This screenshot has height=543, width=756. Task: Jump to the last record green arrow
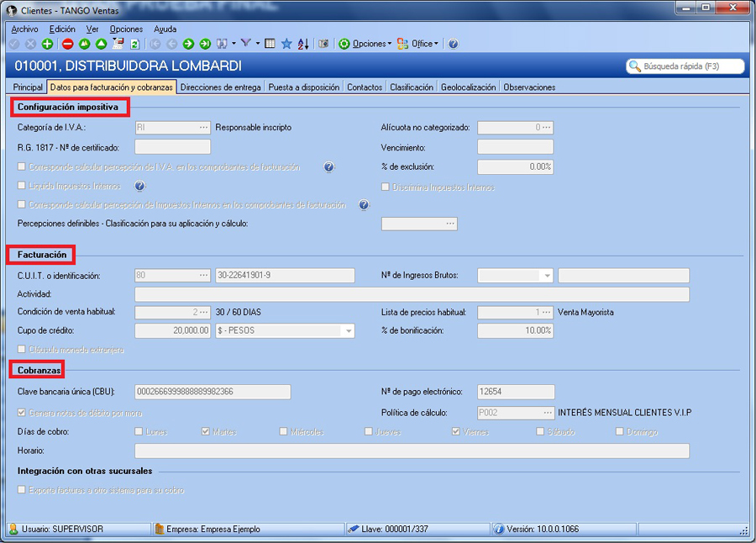[206, 44]
